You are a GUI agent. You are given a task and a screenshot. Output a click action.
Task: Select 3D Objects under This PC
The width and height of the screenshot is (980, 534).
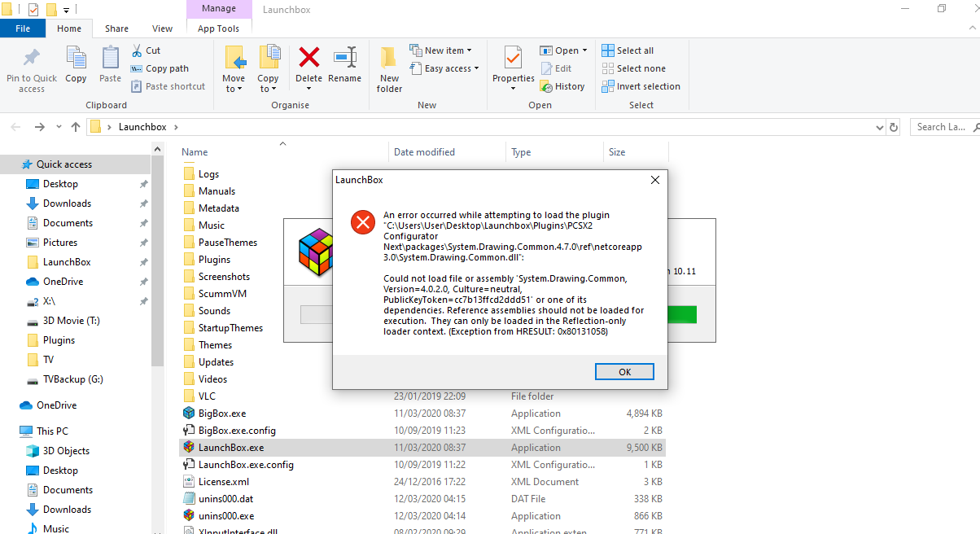pos(66,451)
